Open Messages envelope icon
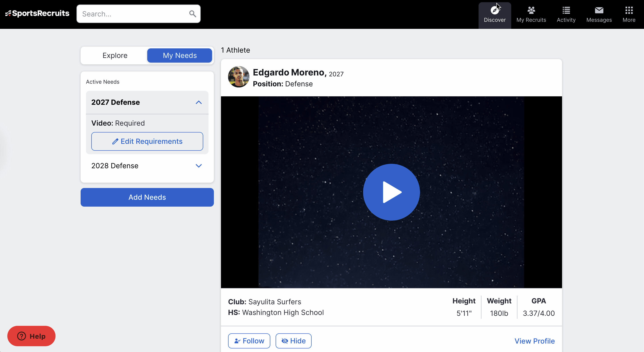644x352 pixels. 599,10
